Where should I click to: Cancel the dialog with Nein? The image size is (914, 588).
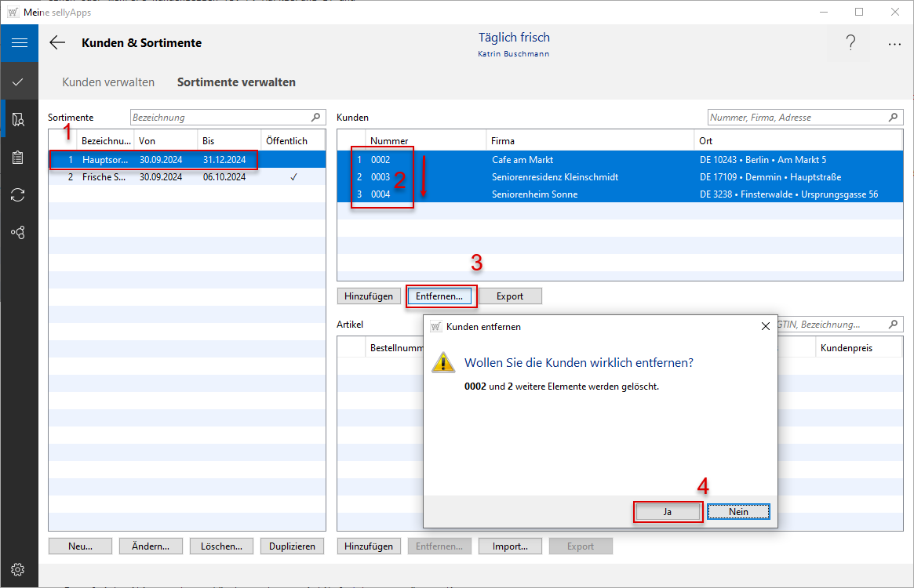click(737, 511)
